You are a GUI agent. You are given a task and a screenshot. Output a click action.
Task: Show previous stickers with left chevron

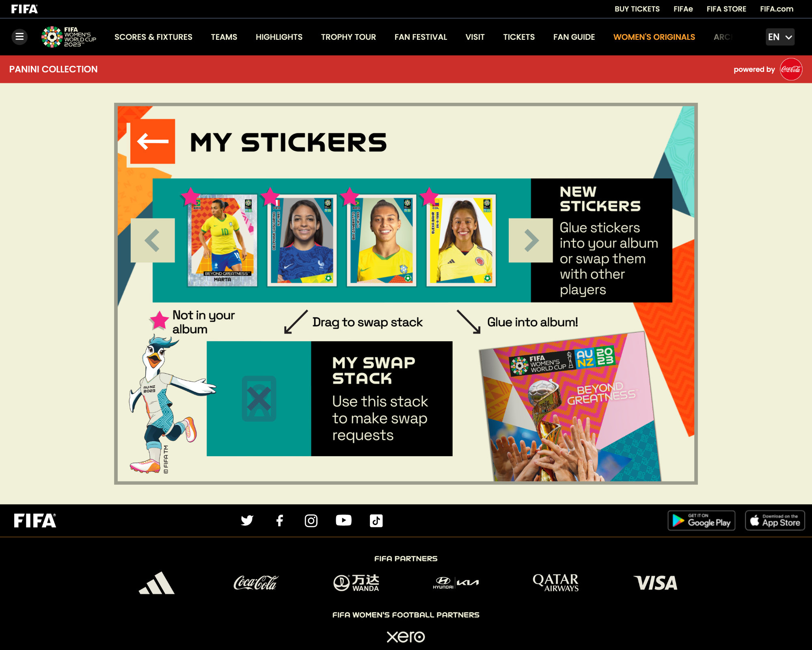pos(153,240)
